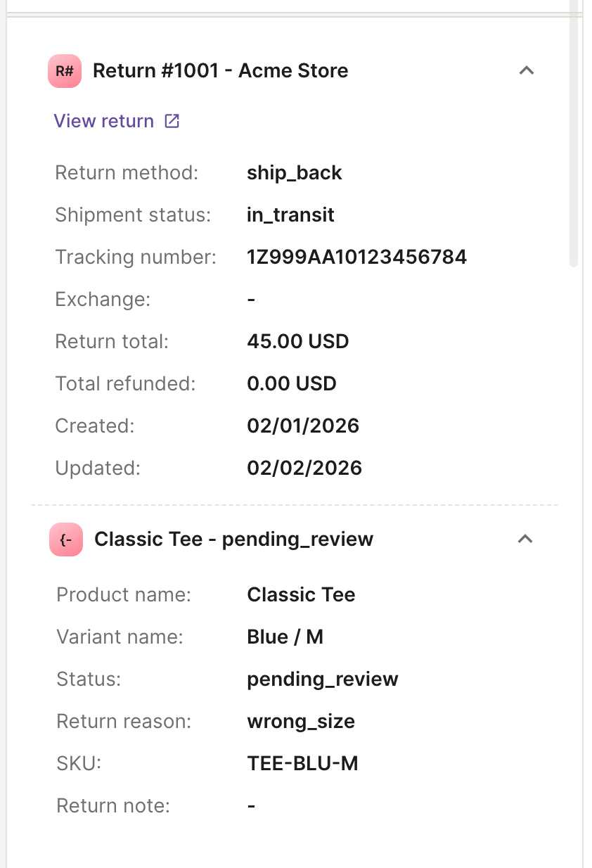
Task: Click the in_transit shipment status value
Action: tap(290, 215)
